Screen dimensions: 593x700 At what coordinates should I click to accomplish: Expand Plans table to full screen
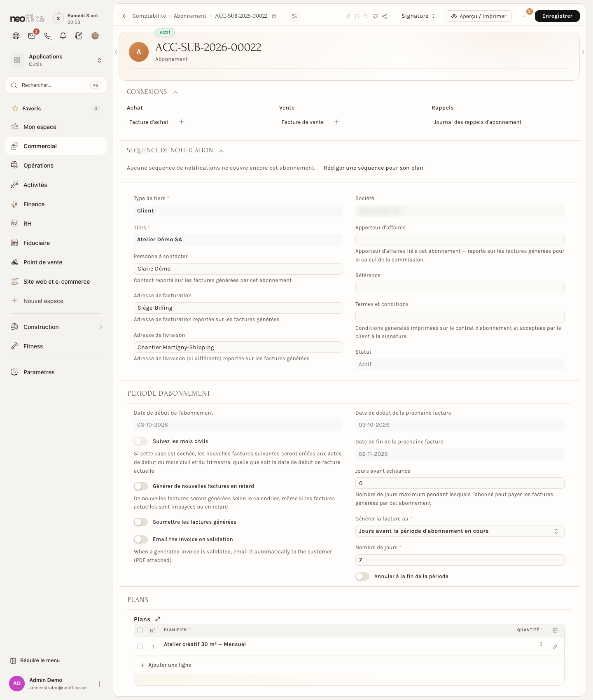(158, 619)
